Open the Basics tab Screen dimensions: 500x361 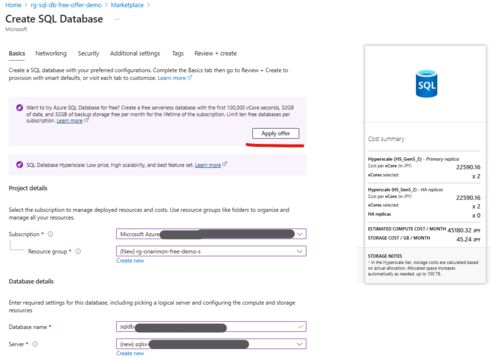tap(17, 53)
